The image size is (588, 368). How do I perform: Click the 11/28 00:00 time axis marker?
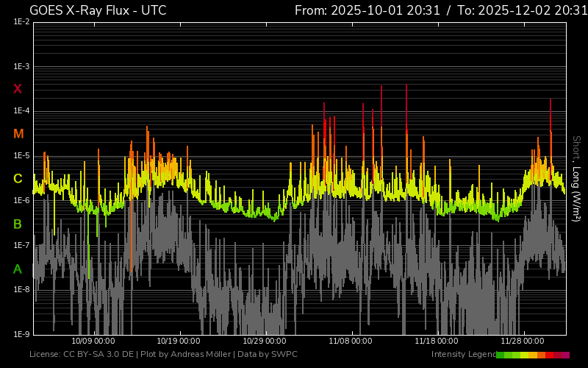(x=523, y=341)
